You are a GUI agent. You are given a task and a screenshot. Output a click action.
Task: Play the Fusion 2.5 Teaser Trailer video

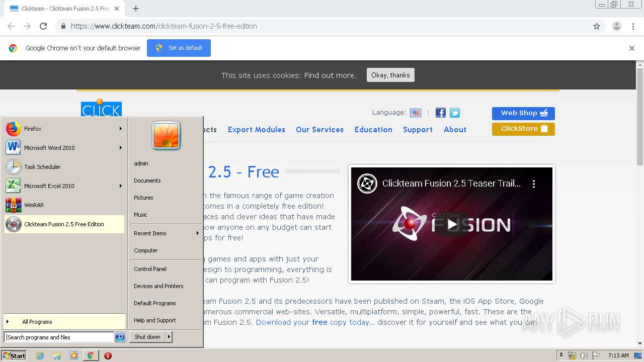pos(451,224)
